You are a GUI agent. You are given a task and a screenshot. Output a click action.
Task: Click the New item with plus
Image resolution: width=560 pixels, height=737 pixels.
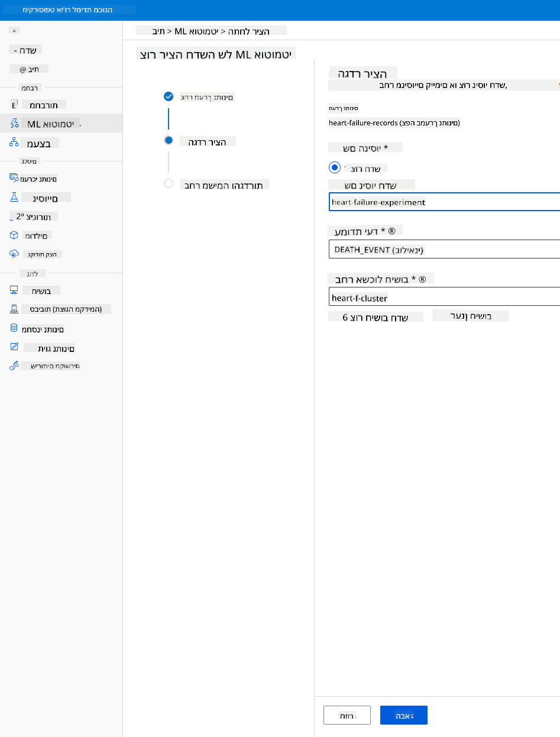[x=27, y=50]
